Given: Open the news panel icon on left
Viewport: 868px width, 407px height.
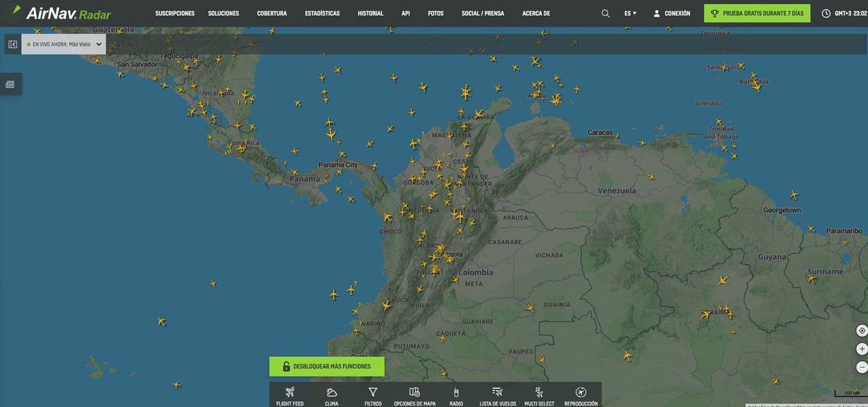Looking at the screenshot, I should tap(10, 84).
